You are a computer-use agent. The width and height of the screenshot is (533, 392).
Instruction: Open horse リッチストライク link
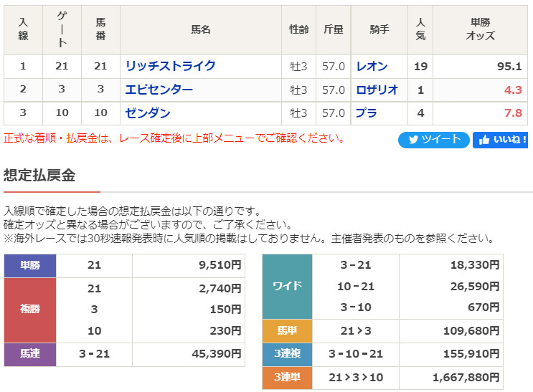(x=170, y=66)
